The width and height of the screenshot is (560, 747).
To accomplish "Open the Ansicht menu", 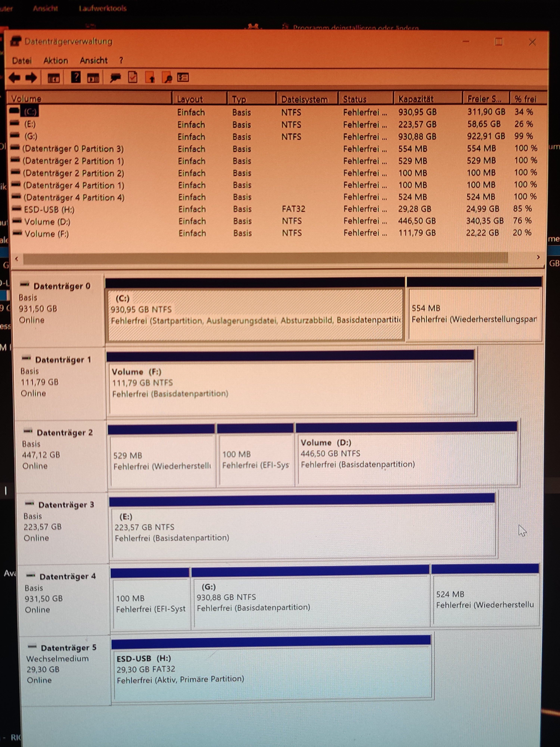I will [94, 61].
